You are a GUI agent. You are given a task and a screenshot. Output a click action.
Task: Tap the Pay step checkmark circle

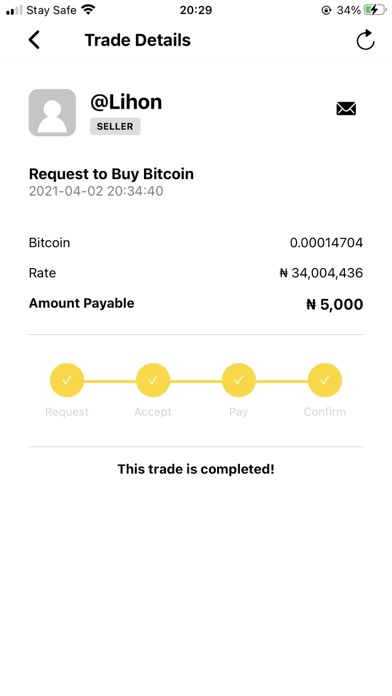tap(239, 380)
